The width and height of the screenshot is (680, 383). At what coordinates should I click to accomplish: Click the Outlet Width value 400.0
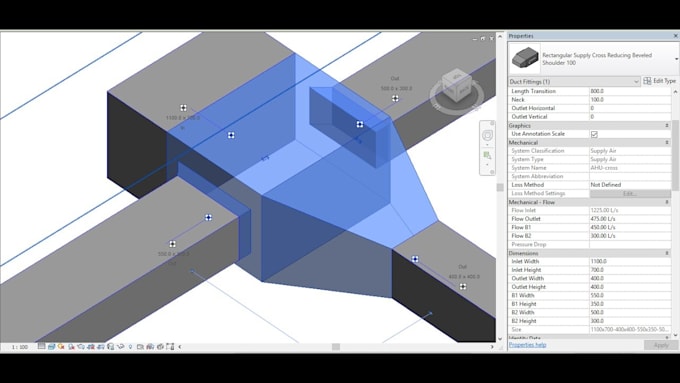pos(630,278)
